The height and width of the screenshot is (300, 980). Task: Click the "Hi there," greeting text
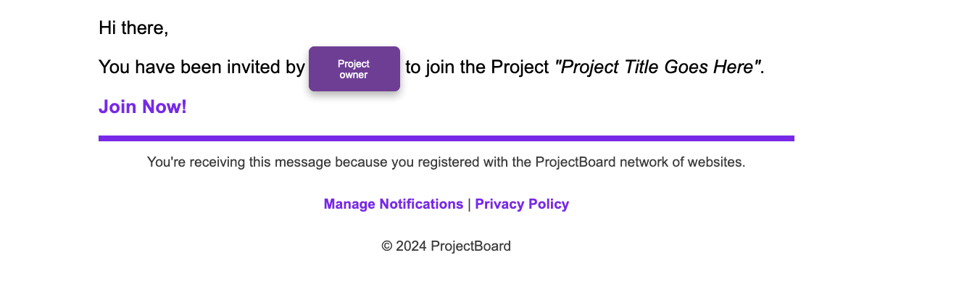click(x=133, y=28)
